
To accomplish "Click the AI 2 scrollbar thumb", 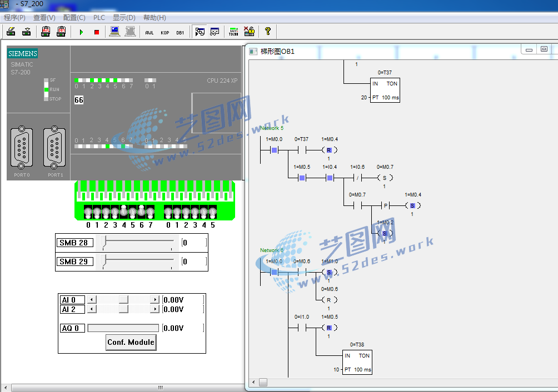I will coord(123,309).
